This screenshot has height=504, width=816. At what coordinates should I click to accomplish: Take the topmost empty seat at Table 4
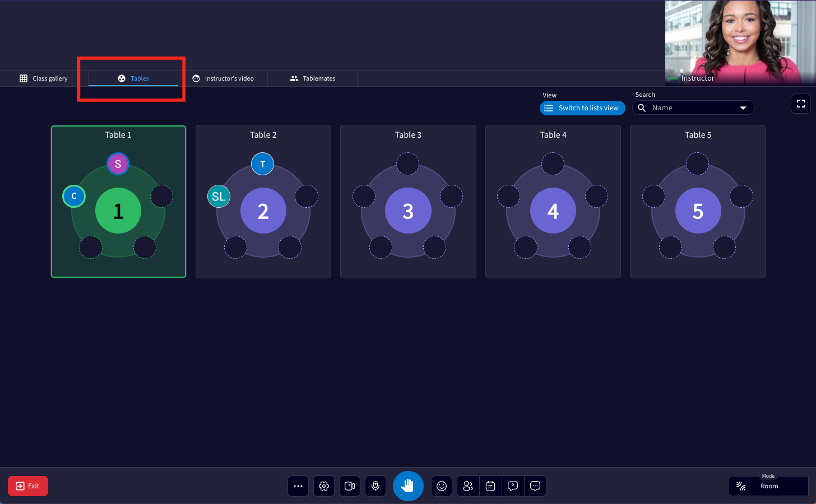[553, 164]
